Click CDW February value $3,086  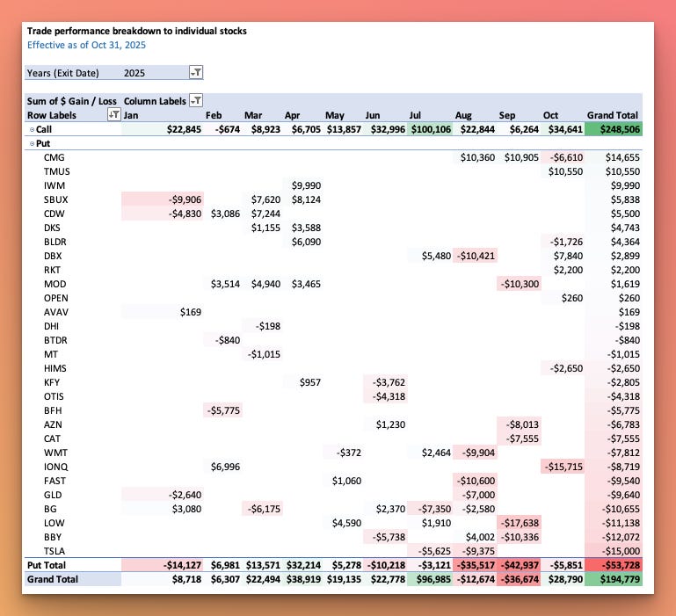(x=225, y=214)
